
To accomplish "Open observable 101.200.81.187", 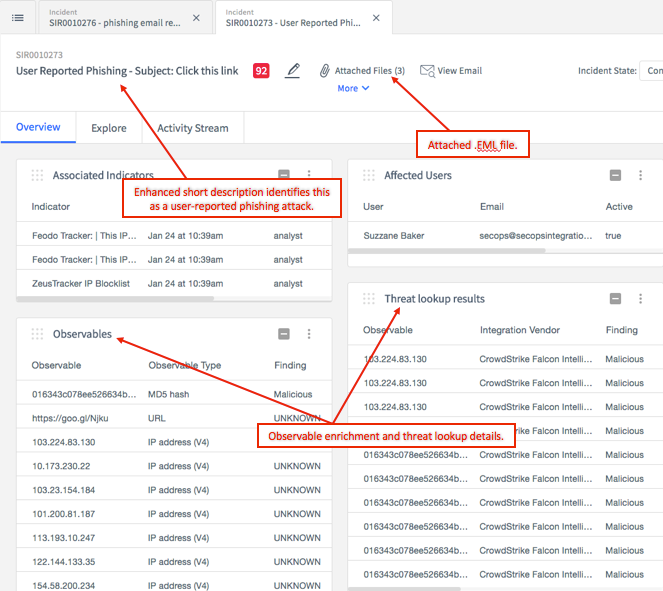I will pyautogui.click(x=63, y=514).
